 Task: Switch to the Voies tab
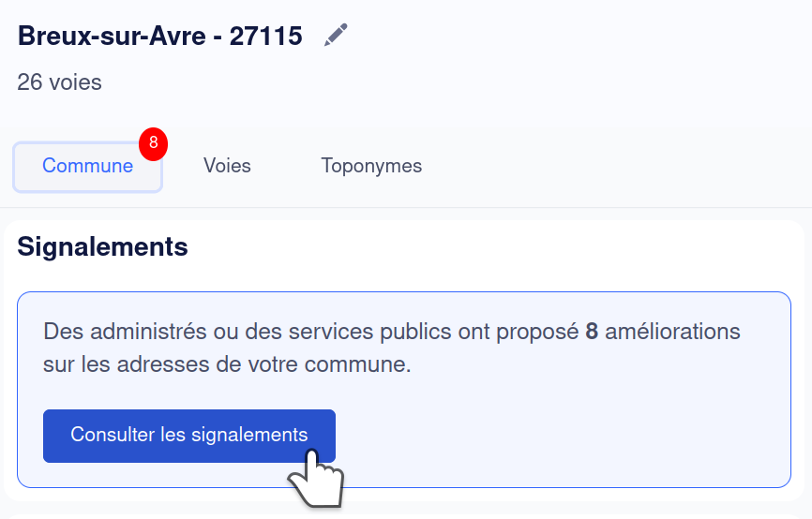pyautogui.click(x=227, y=166)
